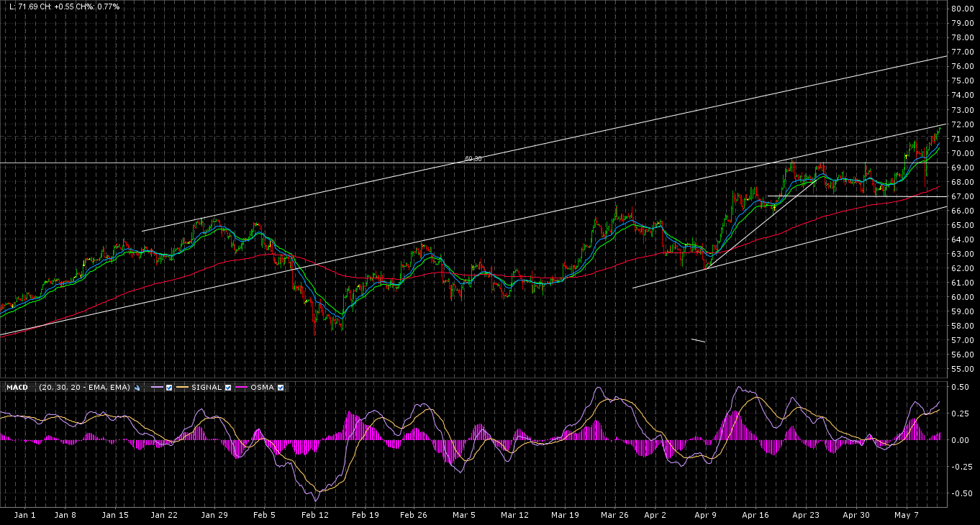Screen dimensions: 980x525
Task: Click the 77.00 price axis label
Action: pyautogui.click(x=963, y=52)
